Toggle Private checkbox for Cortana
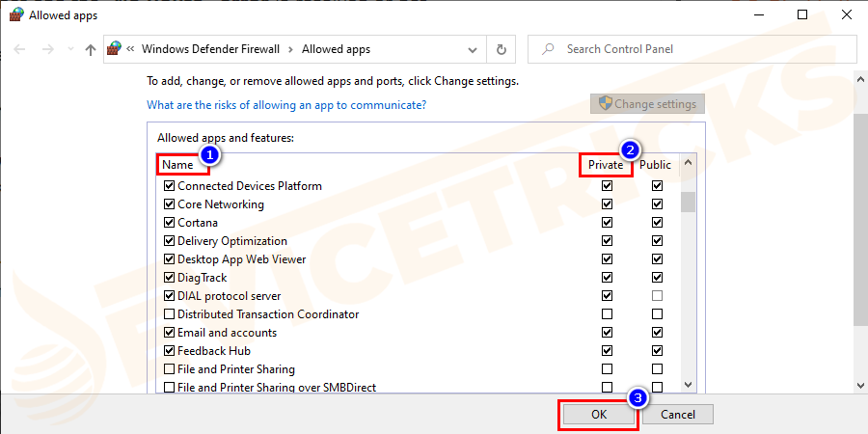This screenshot has width=868, height=434. (608, 223)
